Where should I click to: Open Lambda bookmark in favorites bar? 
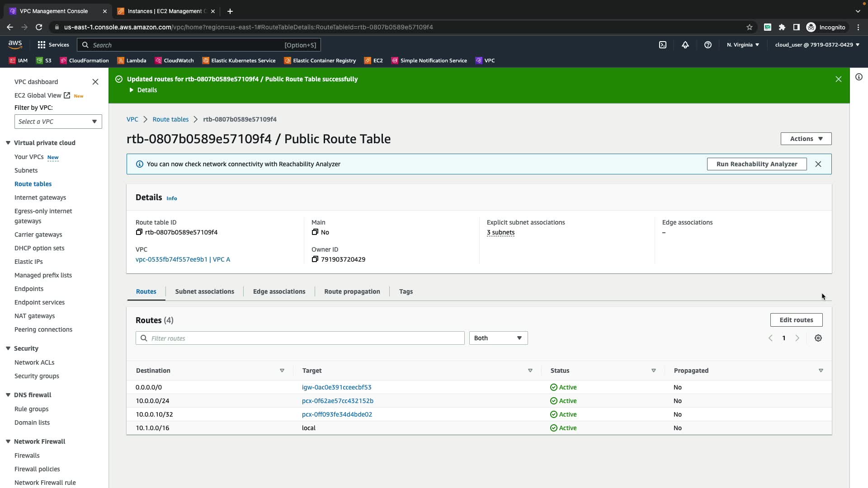point(132,61)
